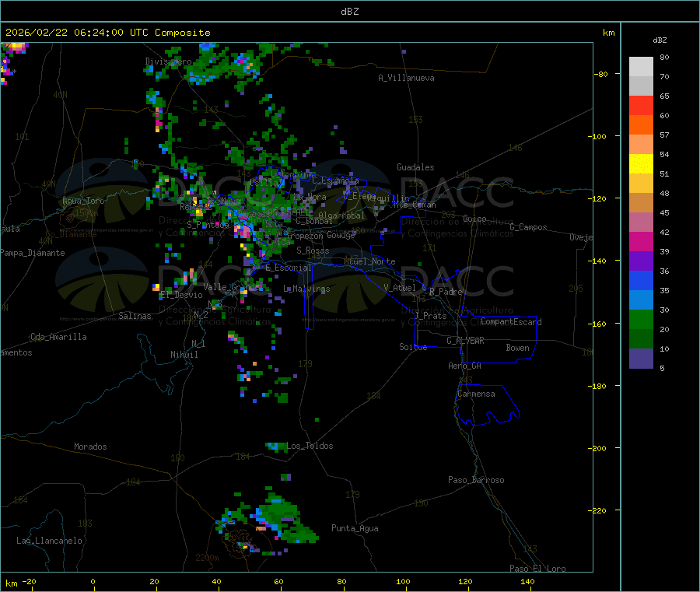
Task: Click the blue radar echo beside Los_Toldos
Action: (275, 446)
